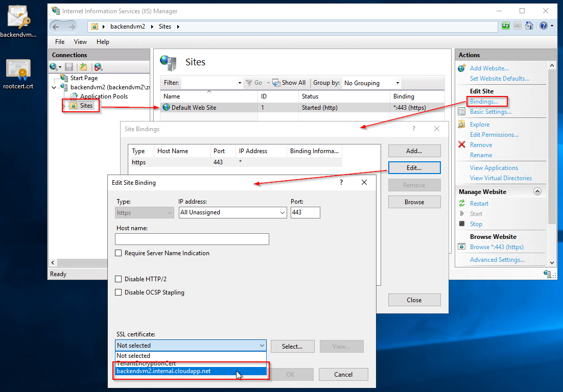Click the Edit... button in Site Bindings
Image resolution: width=563 pixels, height=392 pixels.
tap(414, 168)
